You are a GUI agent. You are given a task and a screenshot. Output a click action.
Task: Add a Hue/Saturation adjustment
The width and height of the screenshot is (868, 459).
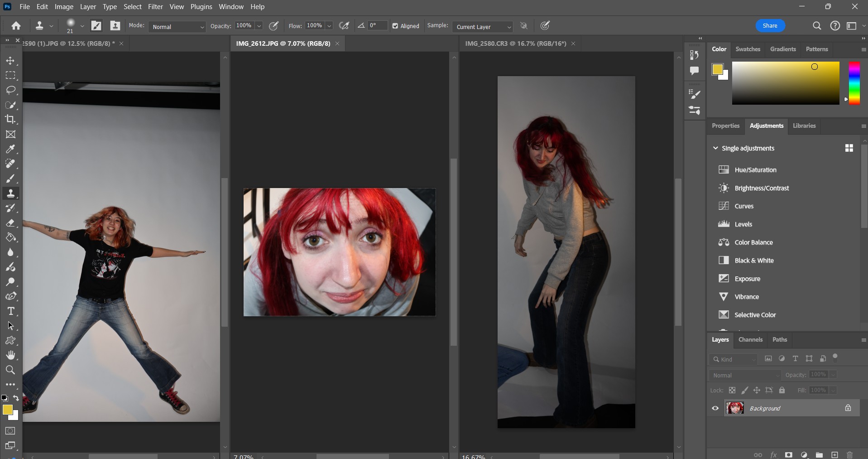tap(755, 170)
